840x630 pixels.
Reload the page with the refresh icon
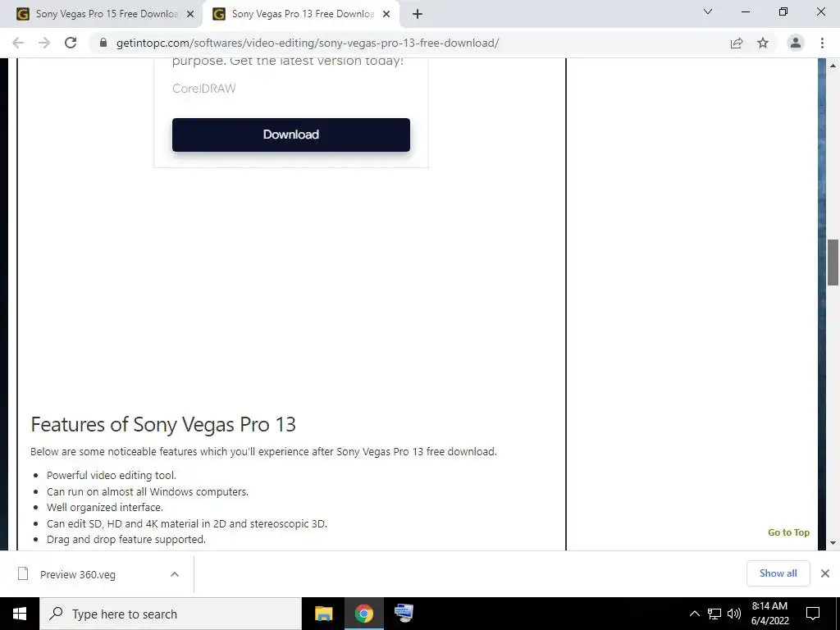pos(71,43)
